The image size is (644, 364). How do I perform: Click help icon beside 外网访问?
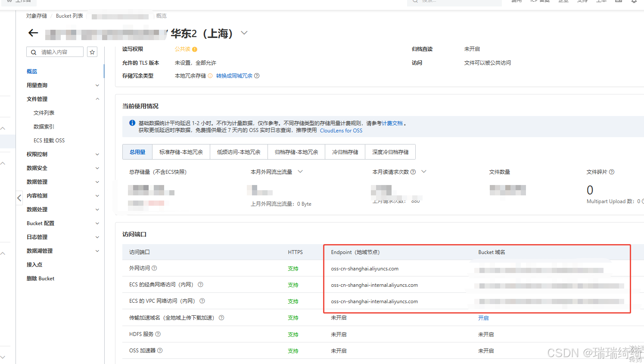click(154, 268)
